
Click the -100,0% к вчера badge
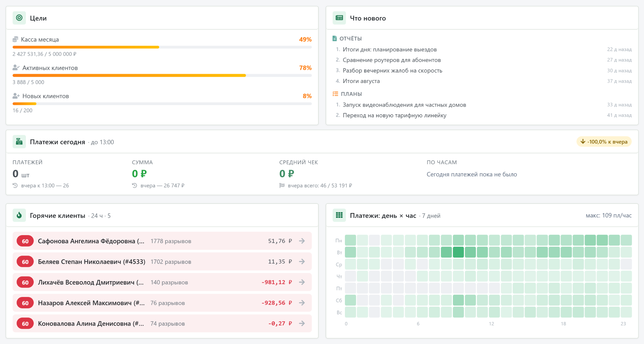click(604, 142)
